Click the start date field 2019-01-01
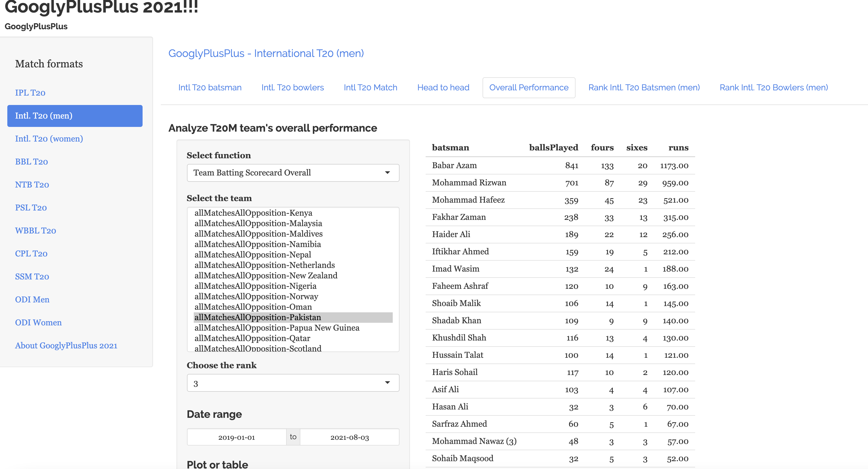 (236, 437)
